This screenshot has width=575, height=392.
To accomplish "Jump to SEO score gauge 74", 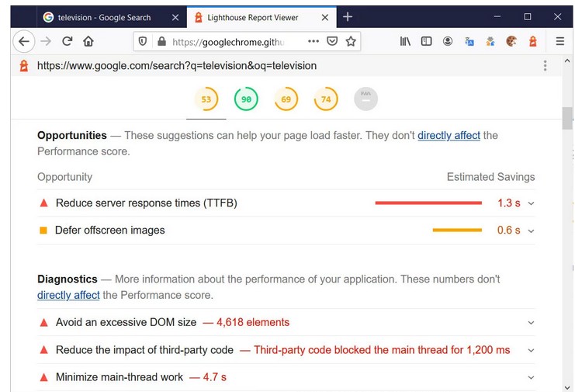I will pyautogui.click(x=326, y=99).
